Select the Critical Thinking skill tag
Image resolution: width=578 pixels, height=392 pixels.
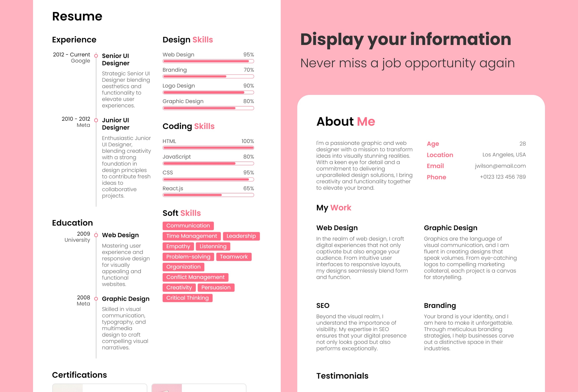pyautogui.click(x=187, y=298)
